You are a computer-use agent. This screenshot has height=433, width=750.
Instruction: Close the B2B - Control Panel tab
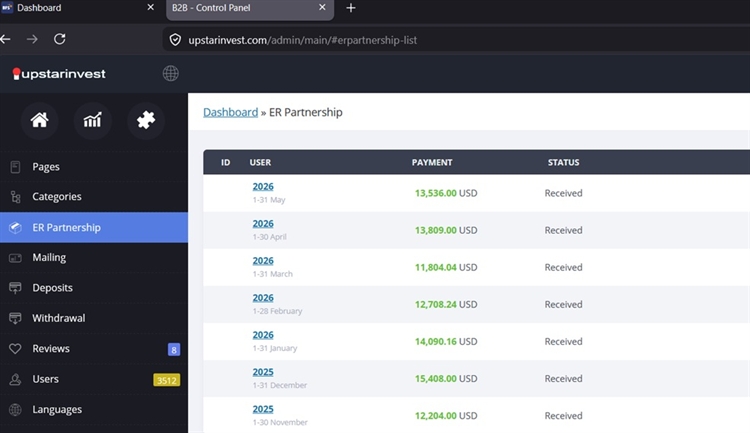point(322,7)
